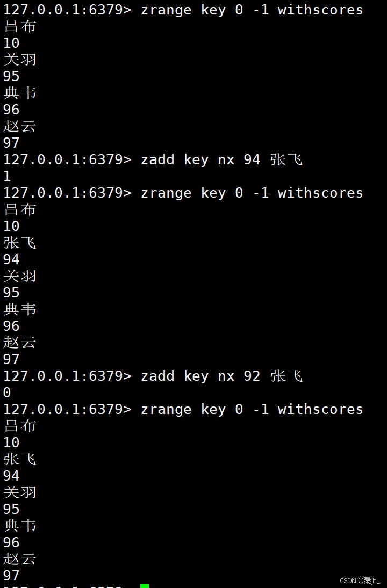Click score 97 in the first zrange output
This screenshot has height=588, width=387.
pyautogui.click(x=11, y=143)
